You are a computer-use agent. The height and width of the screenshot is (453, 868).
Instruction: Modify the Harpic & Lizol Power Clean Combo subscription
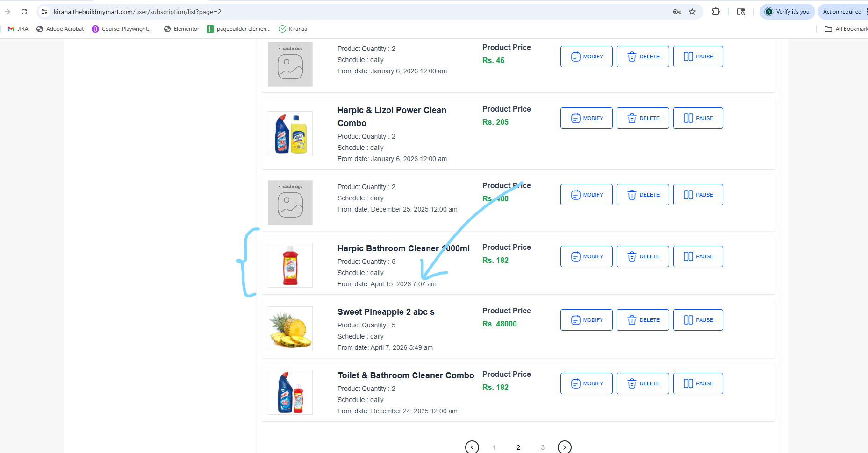pyautogui.click(x=587, y=118)
